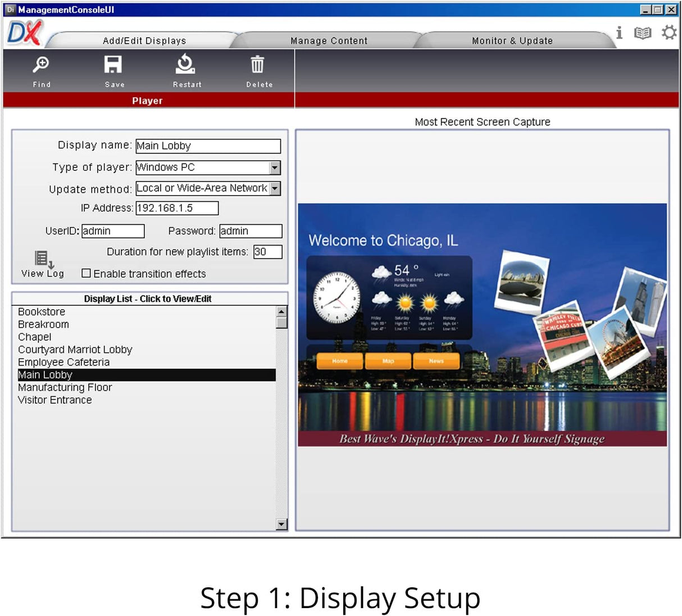Expand the Update method dropdown
Image resolution: width=682 pixels, height=616 pixels.
(x=274, y=188)
